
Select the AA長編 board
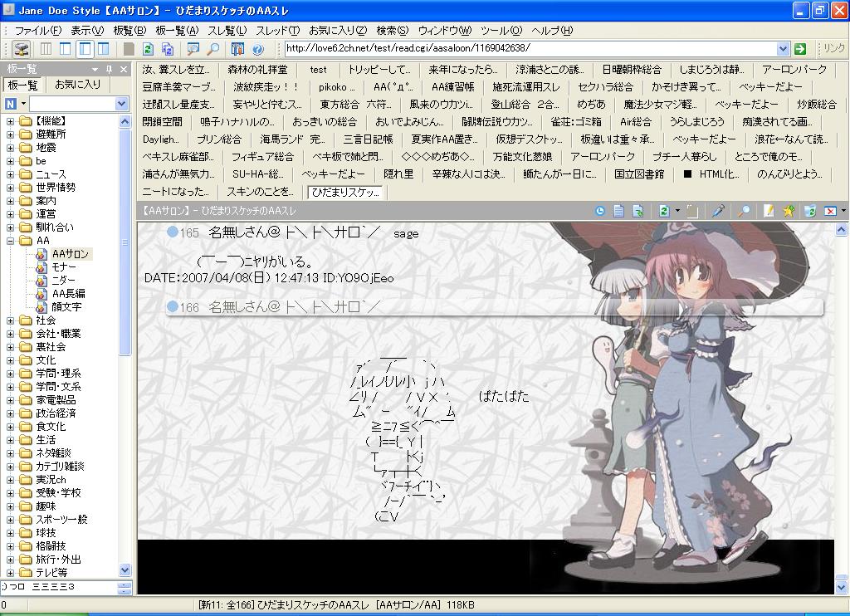[68, 294]
